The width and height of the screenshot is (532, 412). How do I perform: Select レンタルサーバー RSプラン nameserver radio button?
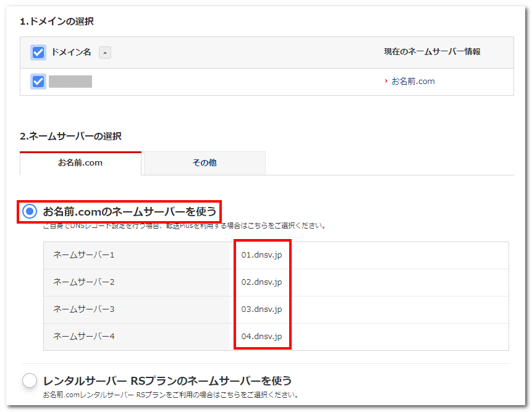pos(30,380)
